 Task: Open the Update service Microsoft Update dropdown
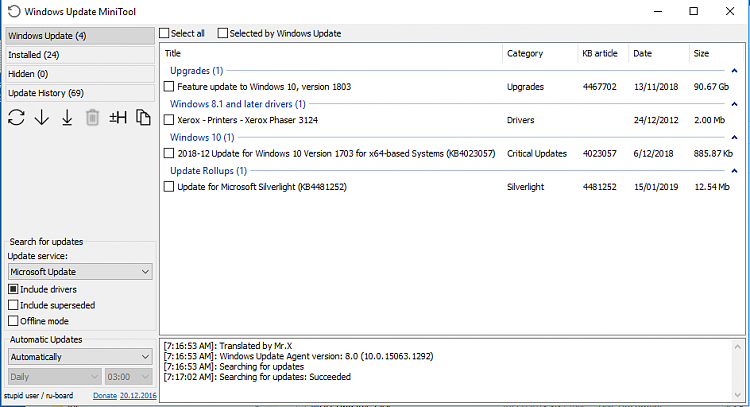tap(80, 272)
